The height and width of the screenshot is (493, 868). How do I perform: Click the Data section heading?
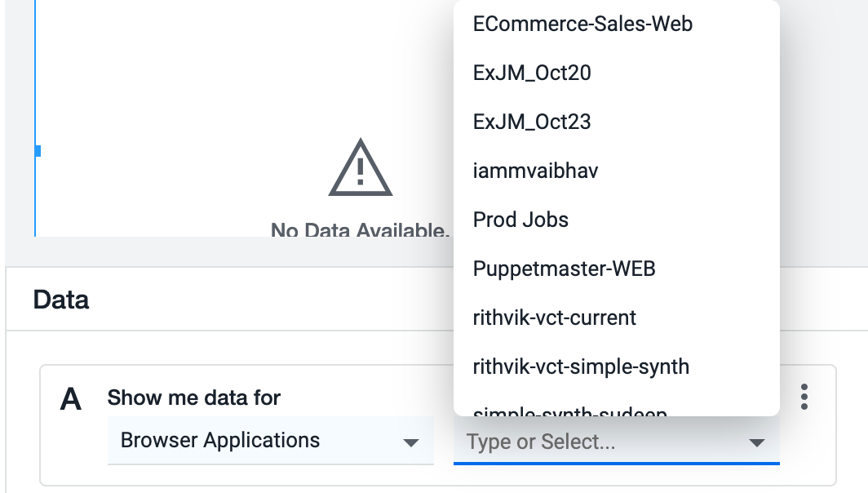pyautogui.click(x=61, y=300)
